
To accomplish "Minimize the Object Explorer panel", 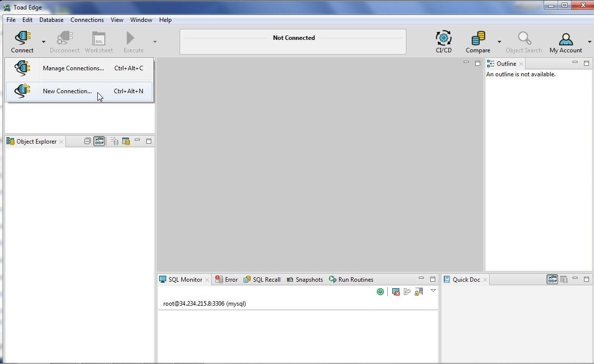I will pyautogui.click(x=137, y=141).
